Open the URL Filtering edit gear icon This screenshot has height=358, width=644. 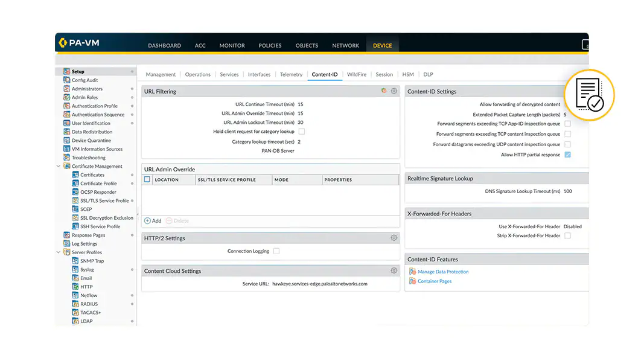click(x=394, y=91)
